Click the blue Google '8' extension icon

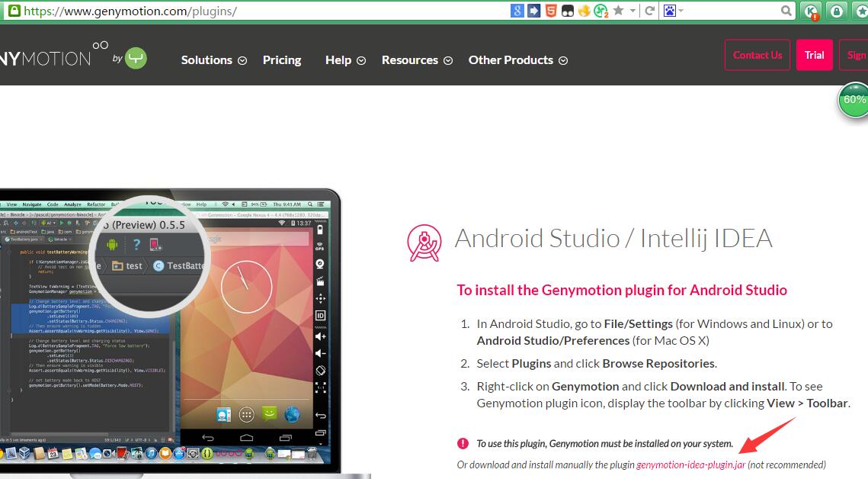coord(517,11)
